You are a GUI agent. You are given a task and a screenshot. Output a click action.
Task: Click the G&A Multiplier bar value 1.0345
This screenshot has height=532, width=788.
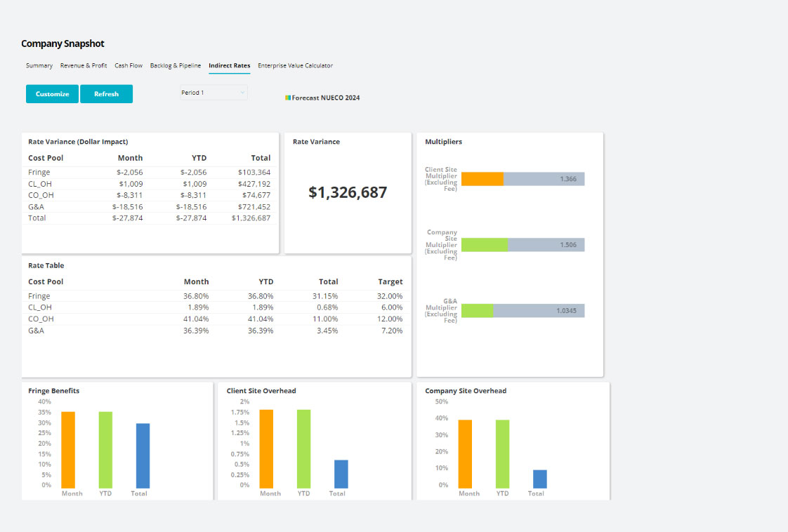tap(566, 311)
